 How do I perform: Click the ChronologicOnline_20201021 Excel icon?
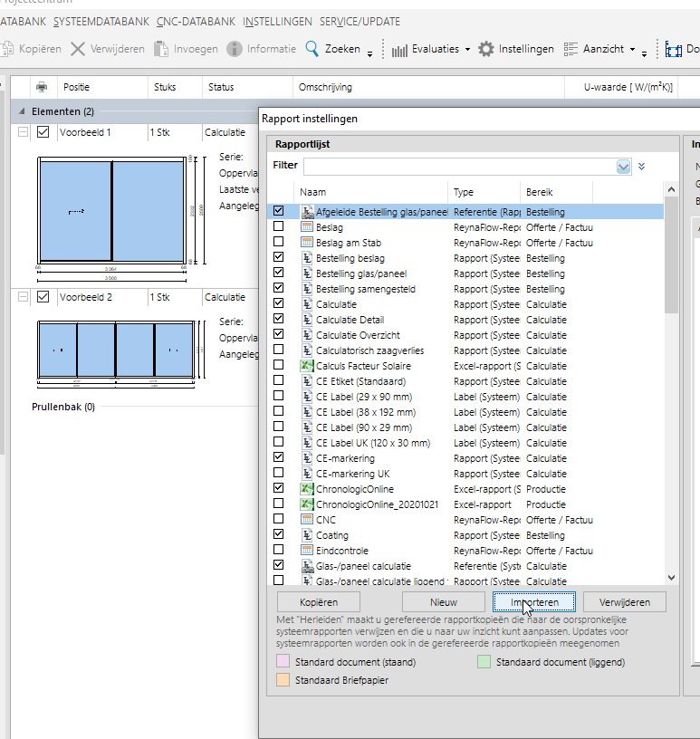pos(307,504)
